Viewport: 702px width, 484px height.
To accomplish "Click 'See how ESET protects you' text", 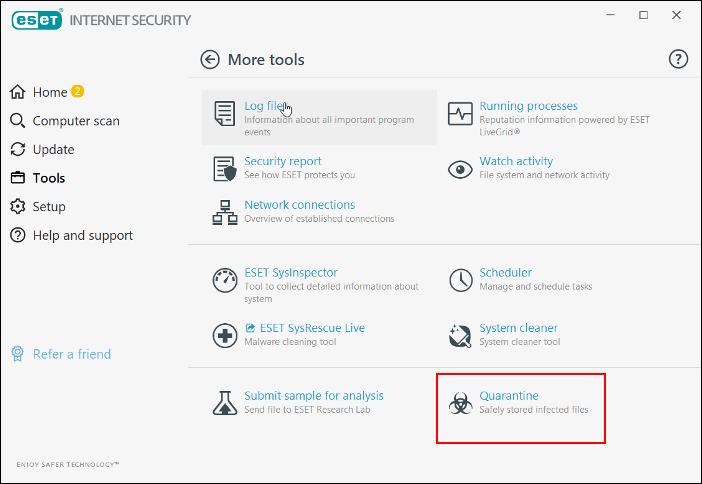I will click(x=300, y=175).
